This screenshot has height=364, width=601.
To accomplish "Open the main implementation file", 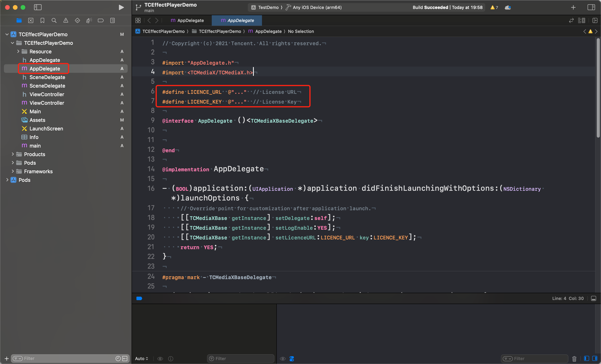I will (66, 146).
